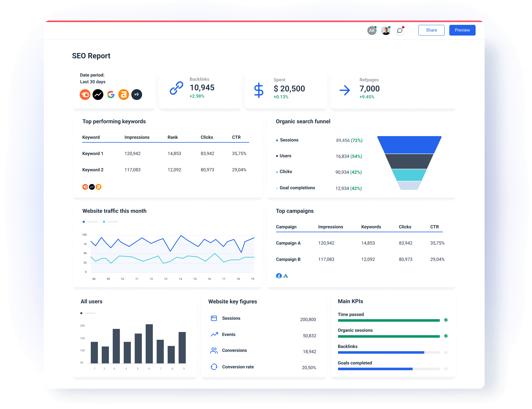532x409 pixels.
Task: Click the Semrush icon under Date period
Action: click(x=85, y=94)
